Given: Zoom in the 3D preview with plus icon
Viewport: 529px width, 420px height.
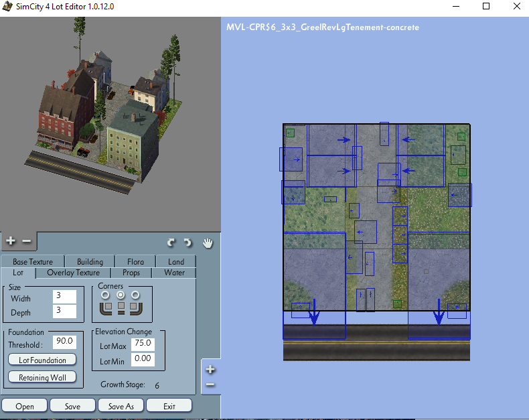Looking at the screenshot, I should [x=11, y=240].
